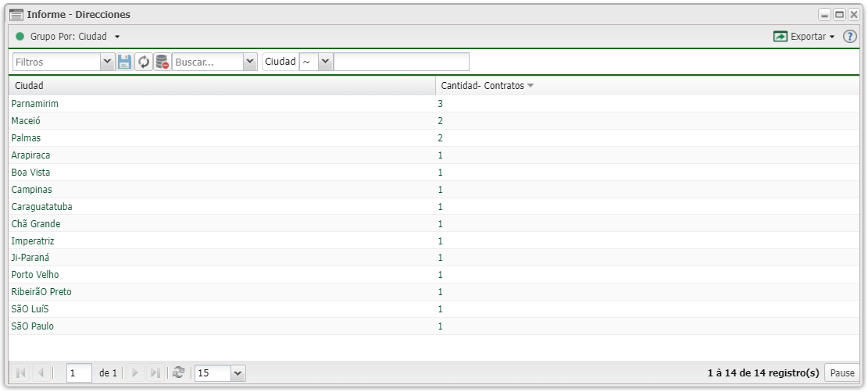Open the Exportar menu
This screenshot has width=868, height=392.
(x=804, y=37)
